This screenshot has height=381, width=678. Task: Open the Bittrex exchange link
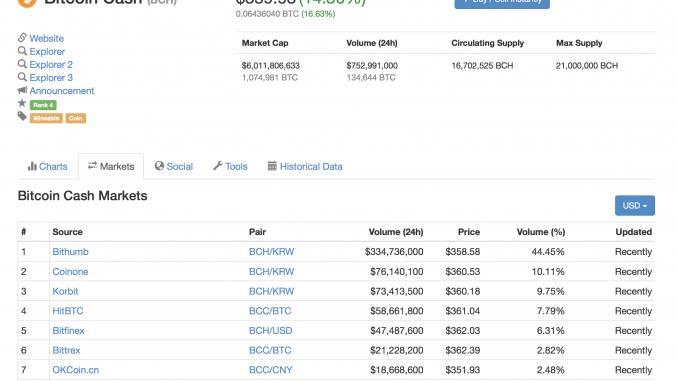pyautogui.click(x=66, y=350)
